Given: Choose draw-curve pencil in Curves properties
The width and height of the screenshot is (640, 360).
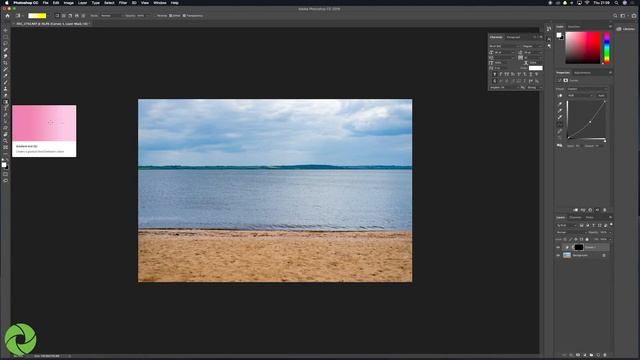Looking at the screenshot, I should (560, 131).
